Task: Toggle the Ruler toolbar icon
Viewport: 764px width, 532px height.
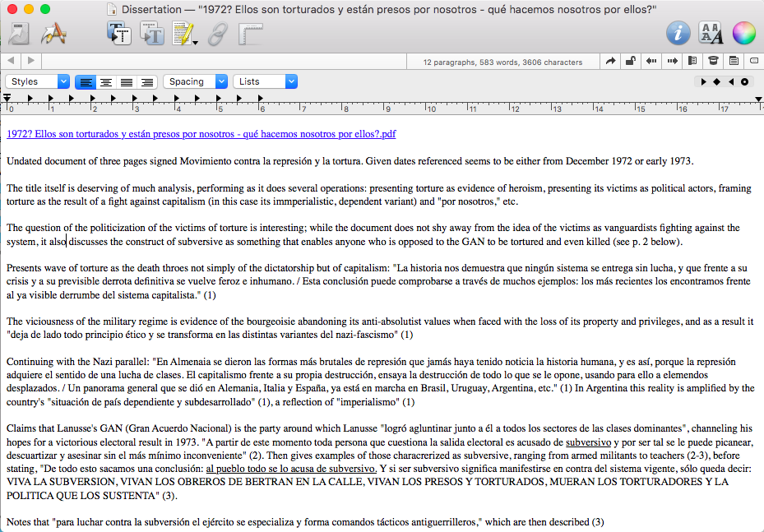Action: [251, 34]
